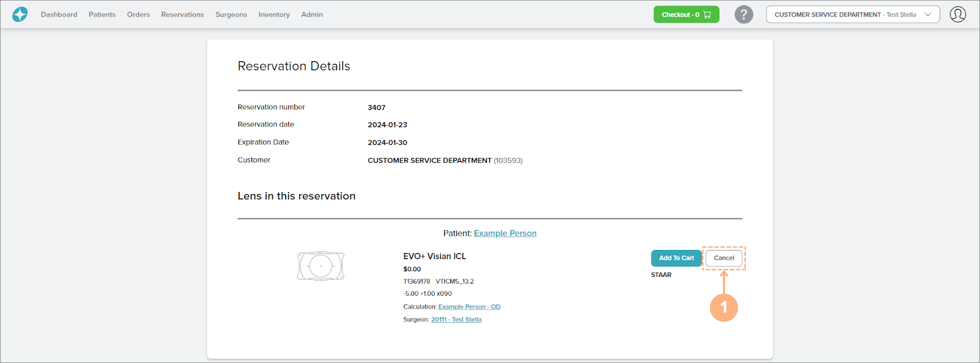Open the Example Person patient link

click(x=505, y=233)
